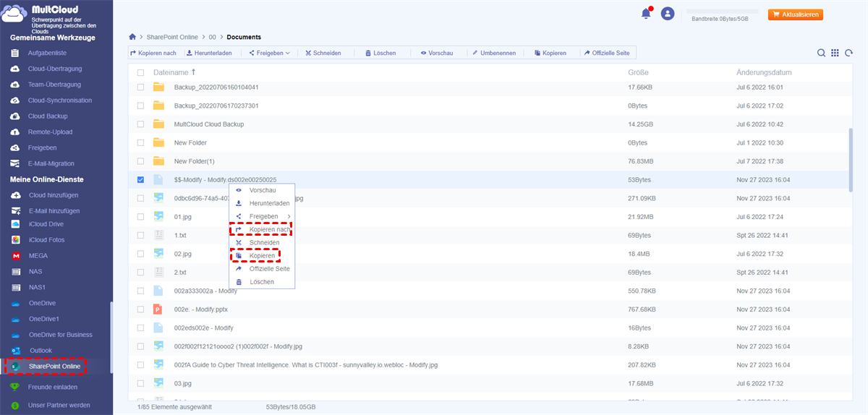
Task: Check Backup_20220706160104041 folder checkbox
Action: (x=140, y=87)
